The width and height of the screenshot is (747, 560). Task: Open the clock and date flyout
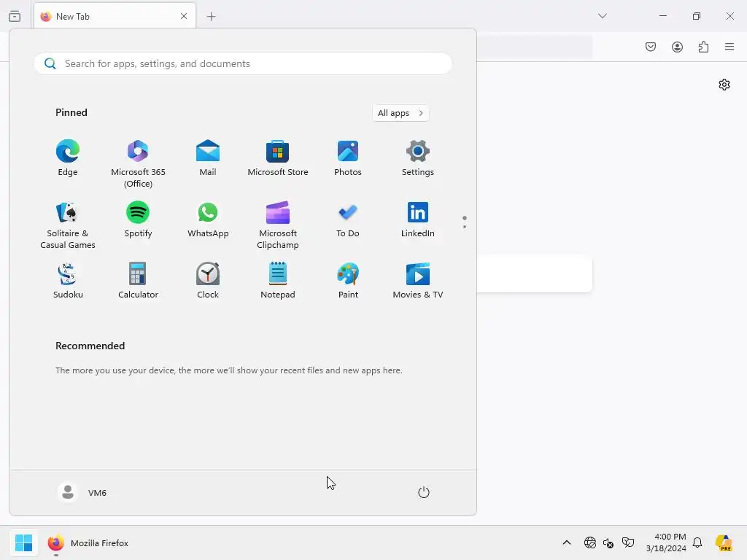click(x=666, y=542)
